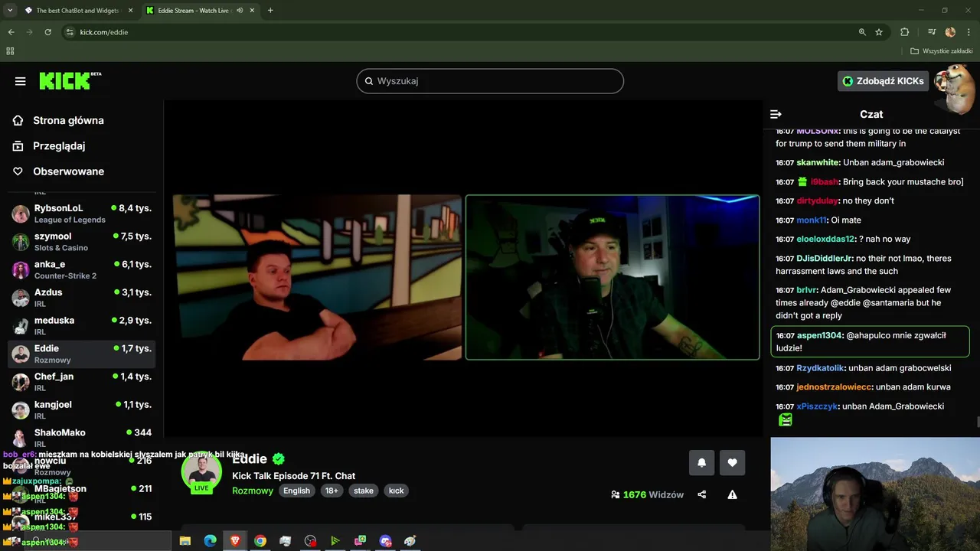Click the chat scrollbar
The image size is (980, 551).
[977, 422]
